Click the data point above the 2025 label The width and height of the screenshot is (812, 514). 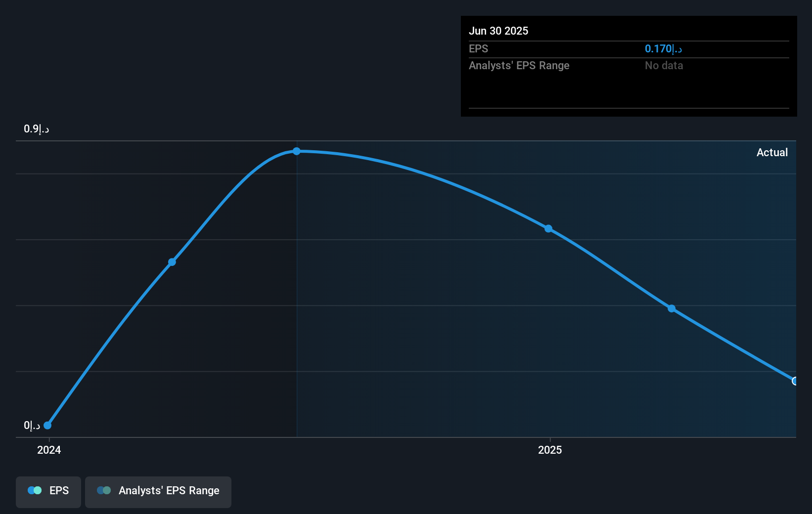point(549,228)
